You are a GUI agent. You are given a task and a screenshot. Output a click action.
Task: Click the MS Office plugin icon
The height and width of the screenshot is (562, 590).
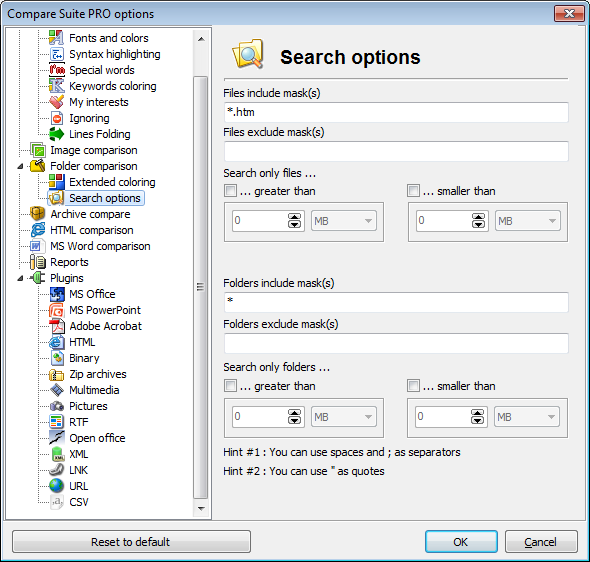(56, 294)
